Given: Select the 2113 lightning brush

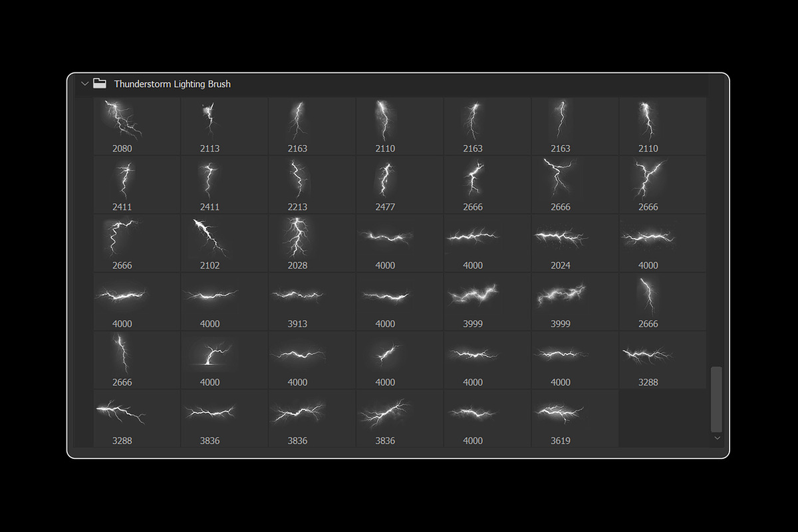Looking at the screenshot, I should click(x=224, y=126).
